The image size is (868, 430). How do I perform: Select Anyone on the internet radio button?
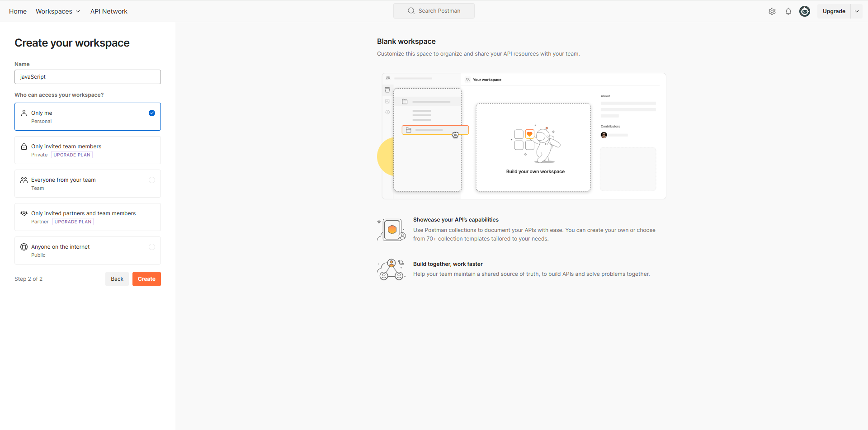[152, 247]
